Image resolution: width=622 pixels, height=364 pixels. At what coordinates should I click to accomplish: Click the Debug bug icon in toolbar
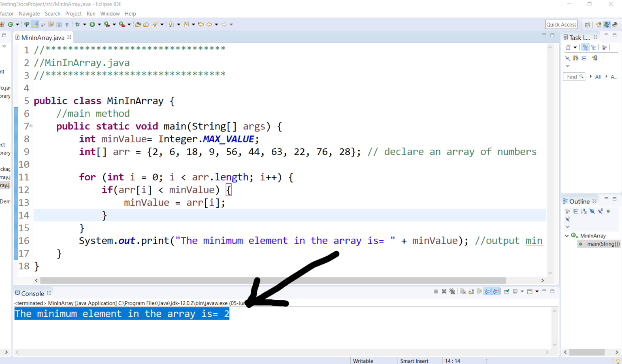[77, 24]
